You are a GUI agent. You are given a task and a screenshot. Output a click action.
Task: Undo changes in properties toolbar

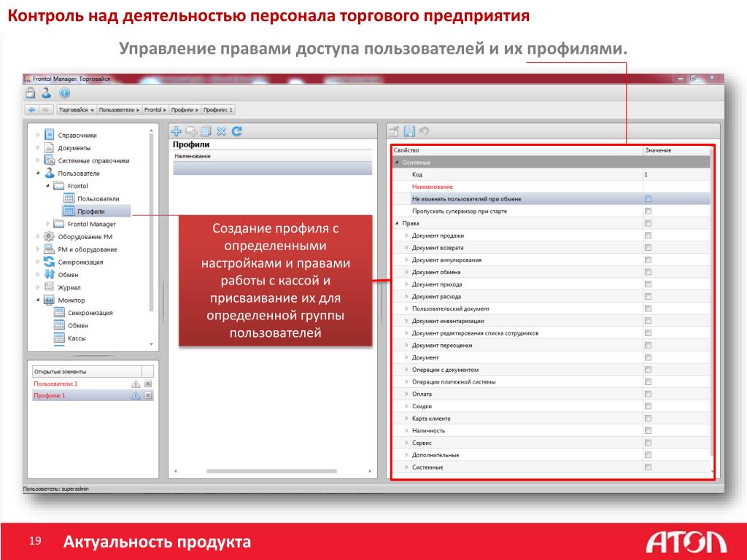tap(424, 131)
